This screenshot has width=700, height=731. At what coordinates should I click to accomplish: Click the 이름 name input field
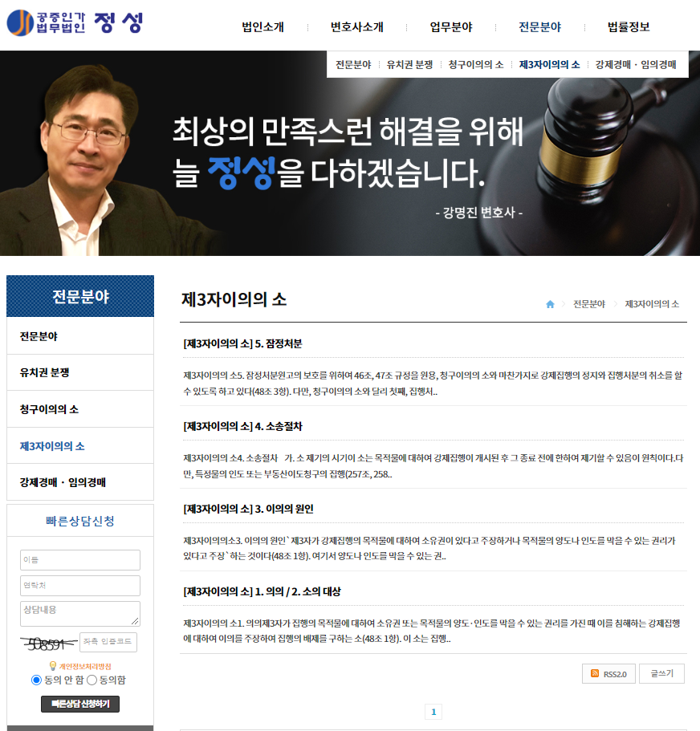(x=80, y=559)
